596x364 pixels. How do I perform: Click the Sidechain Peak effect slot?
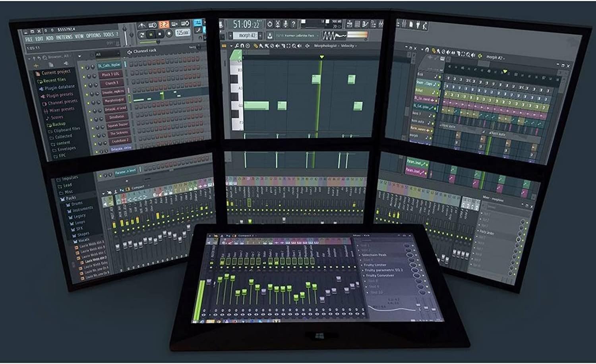(x=374, y=255)
